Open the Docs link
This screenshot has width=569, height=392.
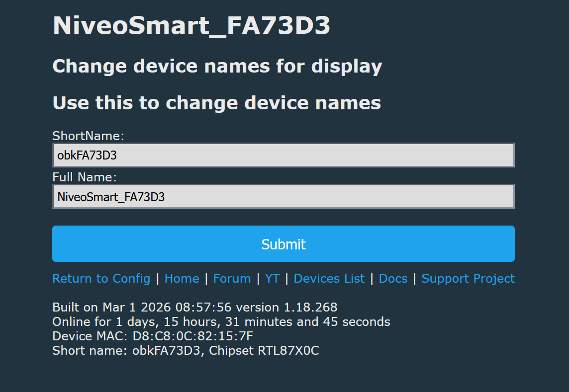393,279
